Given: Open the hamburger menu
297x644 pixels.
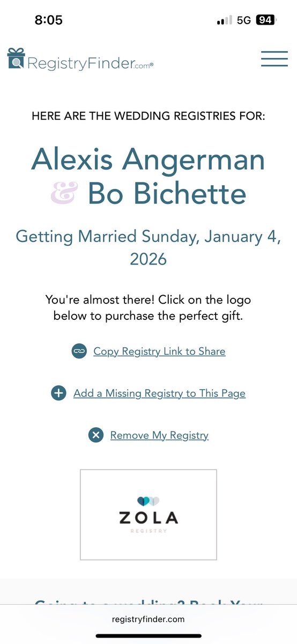Looking at the screenshot, I should [274, 58].
